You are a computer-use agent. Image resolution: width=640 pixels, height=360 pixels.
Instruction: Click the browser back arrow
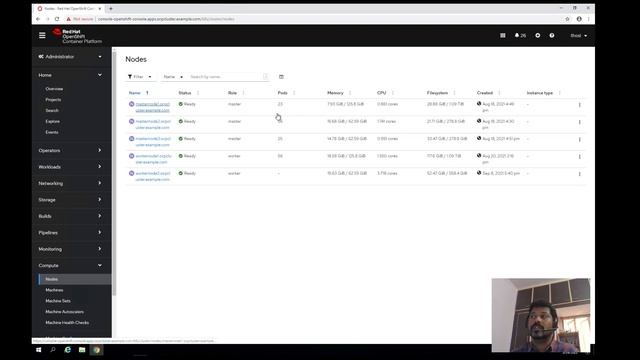(38, 19)
